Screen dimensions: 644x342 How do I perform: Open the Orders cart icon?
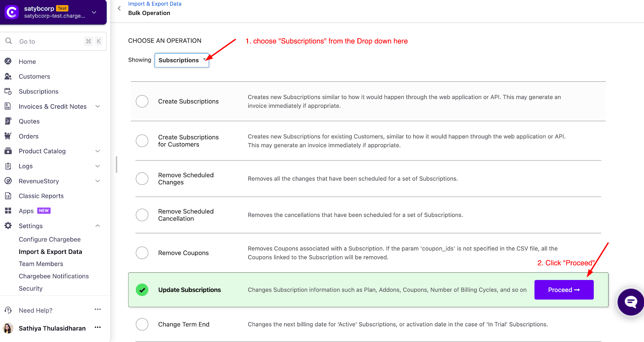click(8, 136)
